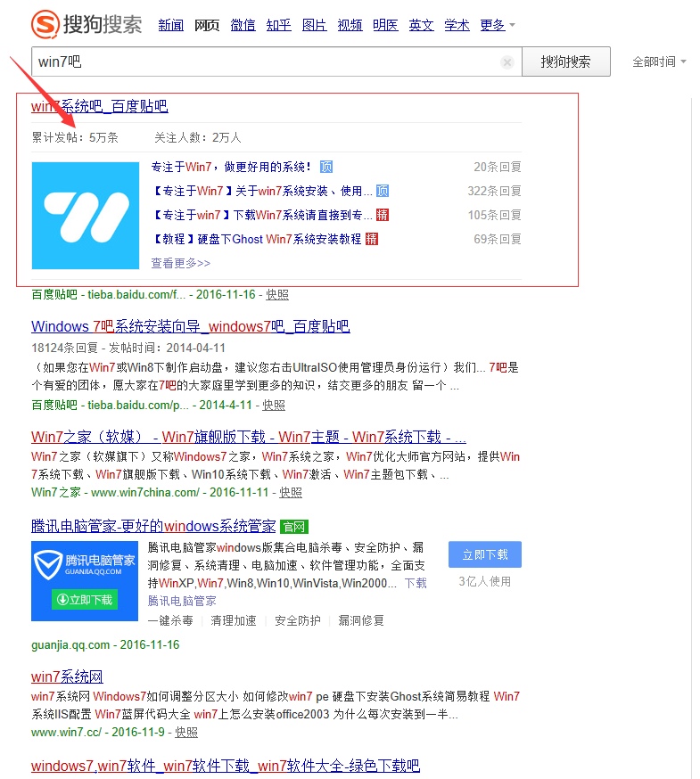700x779 pixels.
Task: Click the 清理加速 sublink
Action: (233, 620)
